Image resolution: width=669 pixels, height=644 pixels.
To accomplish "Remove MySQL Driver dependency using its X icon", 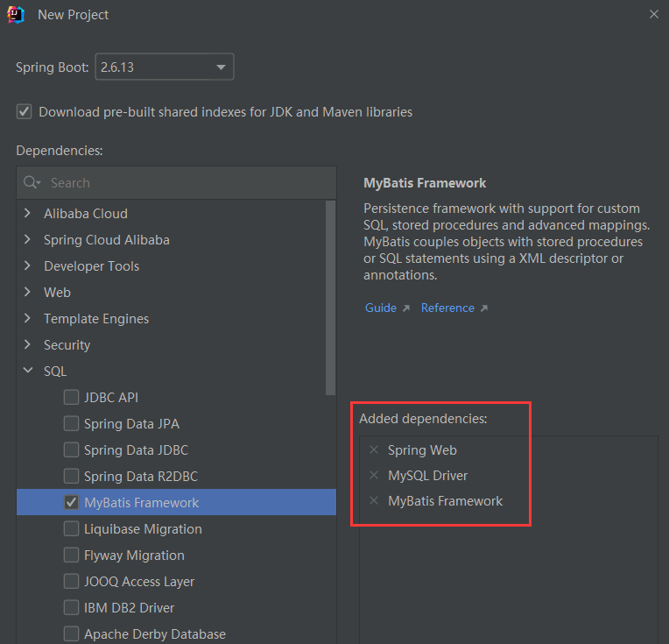I will (x=374, y=475).
